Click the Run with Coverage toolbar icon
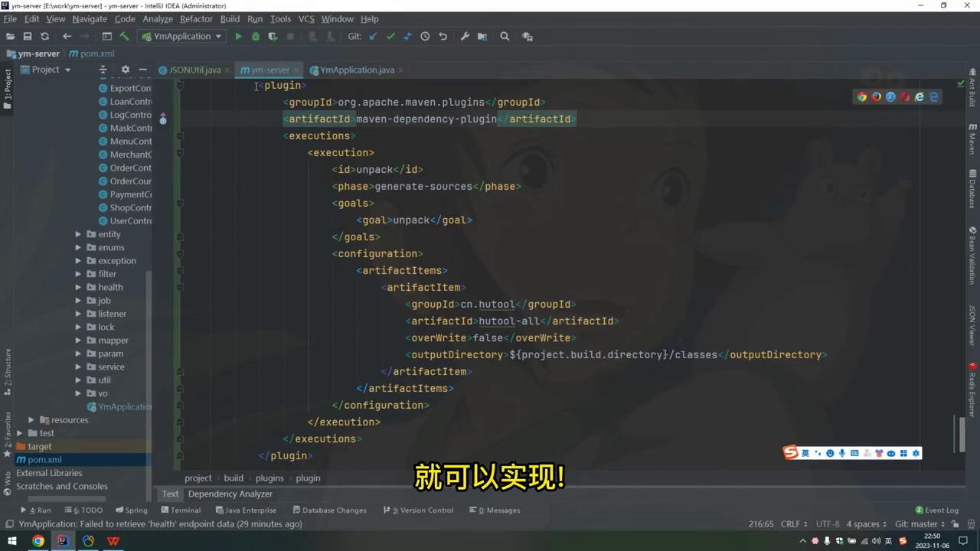Image resolution: width=980 pixels, height=551 pixels. click(273, 37)
